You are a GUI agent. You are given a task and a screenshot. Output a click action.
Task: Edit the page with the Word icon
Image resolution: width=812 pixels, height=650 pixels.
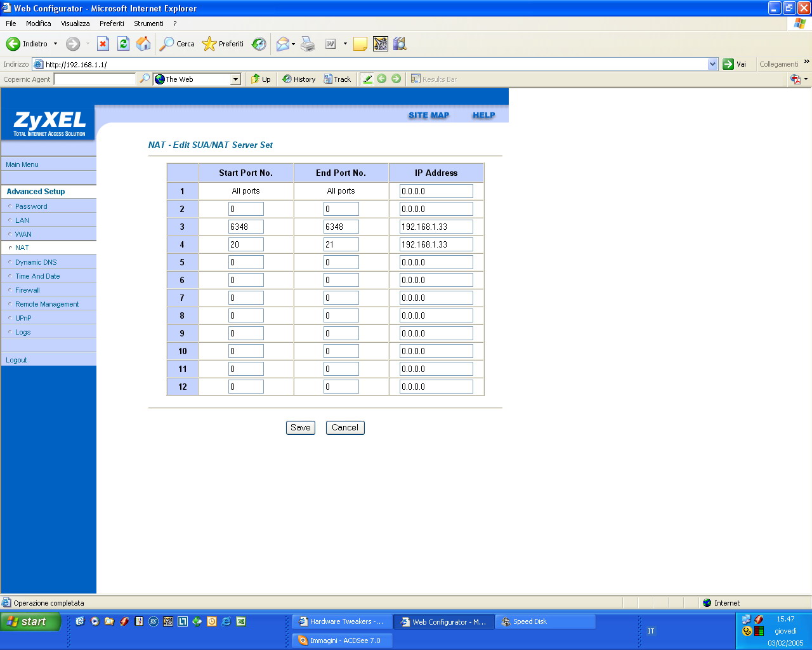coord(331,44)
